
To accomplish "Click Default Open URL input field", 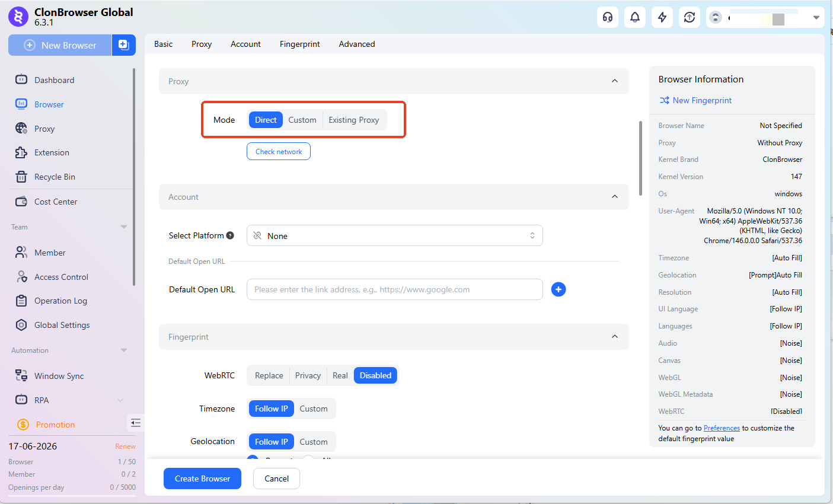I will tap(395, 289).
